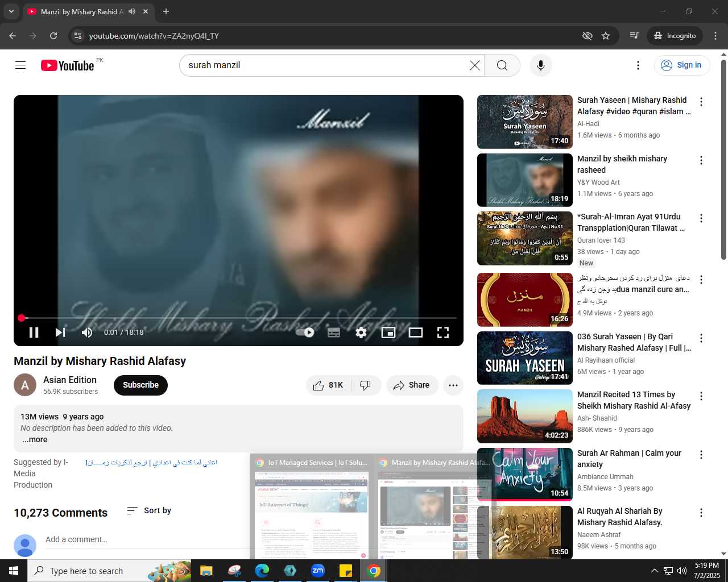Reload the page
This screenshot has height=582, width=728.
coord(53,36)
